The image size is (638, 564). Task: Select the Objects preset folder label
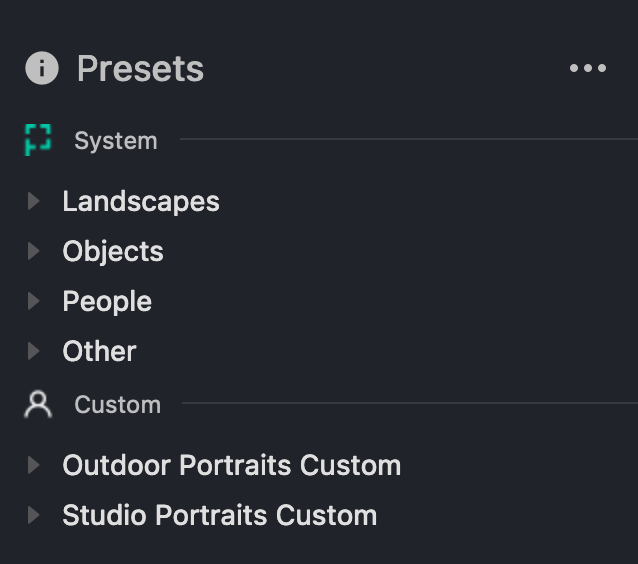113,251
